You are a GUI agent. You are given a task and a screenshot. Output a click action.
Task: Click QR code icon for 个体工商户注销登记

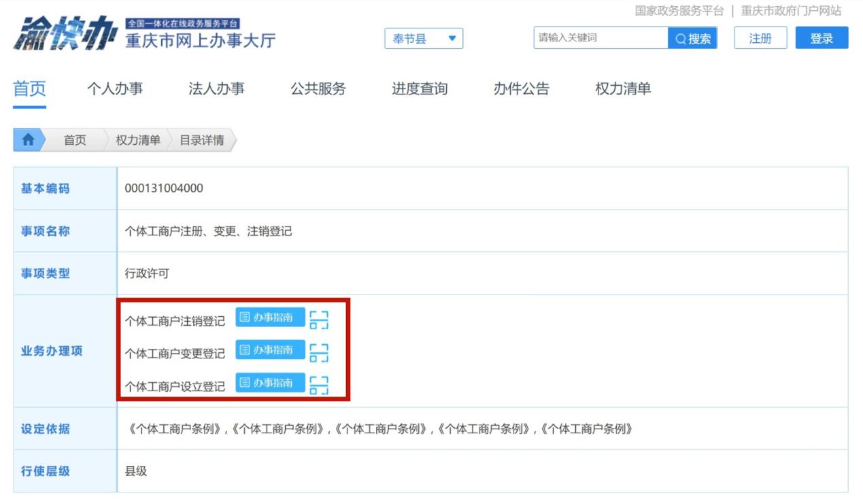[x=319, y=320]
